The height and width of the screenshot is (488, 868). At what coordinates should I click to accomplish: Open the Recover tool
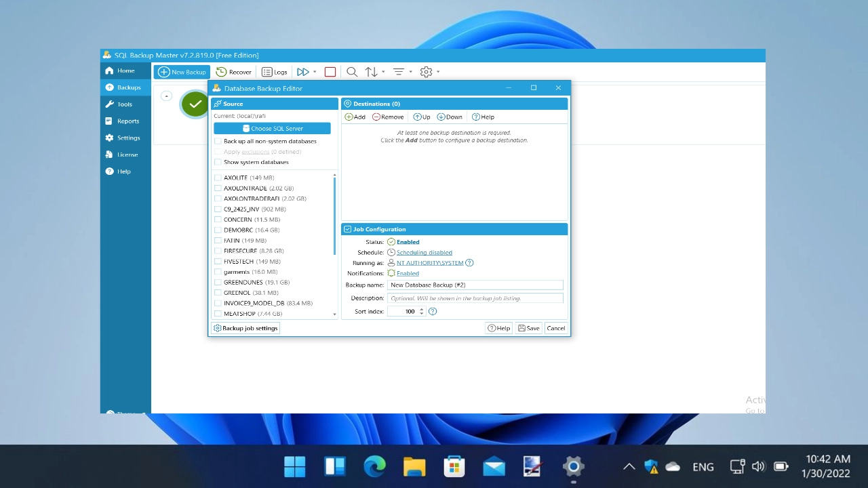click(x=234, y=72)
